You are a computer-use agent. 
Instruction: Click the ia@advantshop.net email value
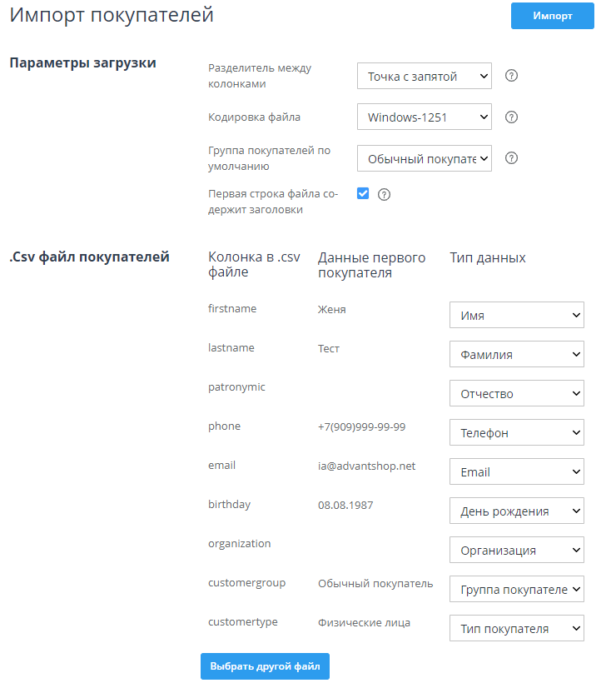tap(366, 466)
